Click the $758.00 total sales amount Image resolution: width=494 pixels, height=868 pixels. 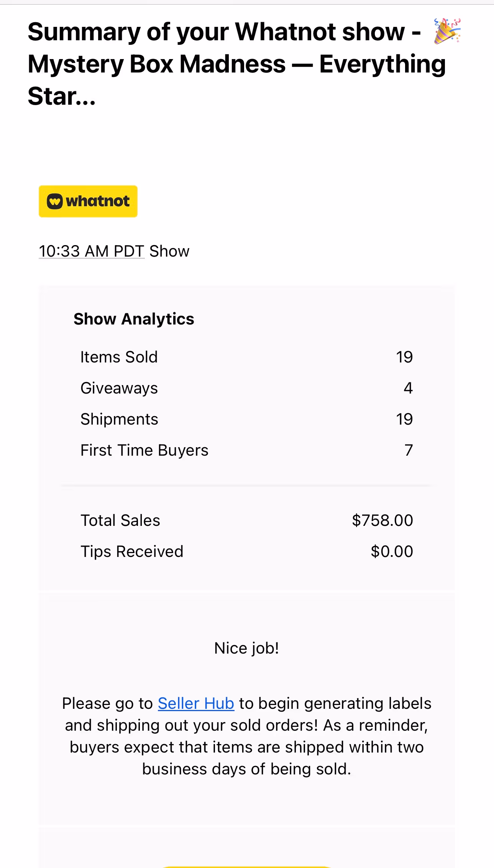click(382, 520)
